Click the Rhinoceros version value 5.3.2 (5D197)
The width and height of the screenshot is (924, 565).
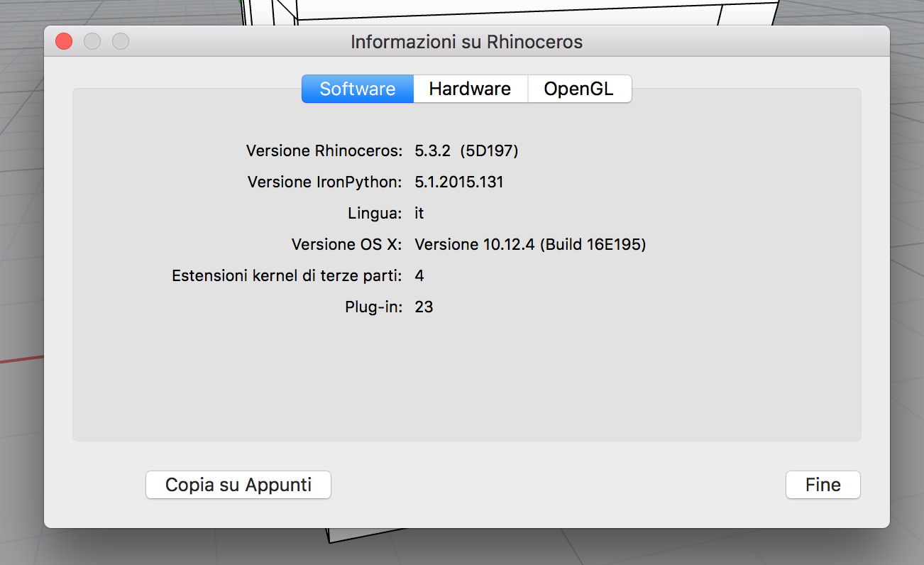[466, 150]
